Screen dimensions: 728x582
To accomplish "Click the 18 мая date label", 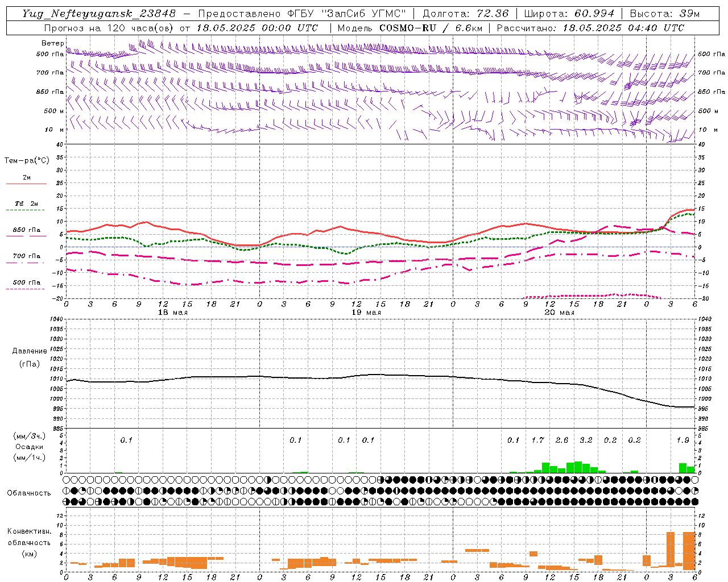I will point(172,313).
